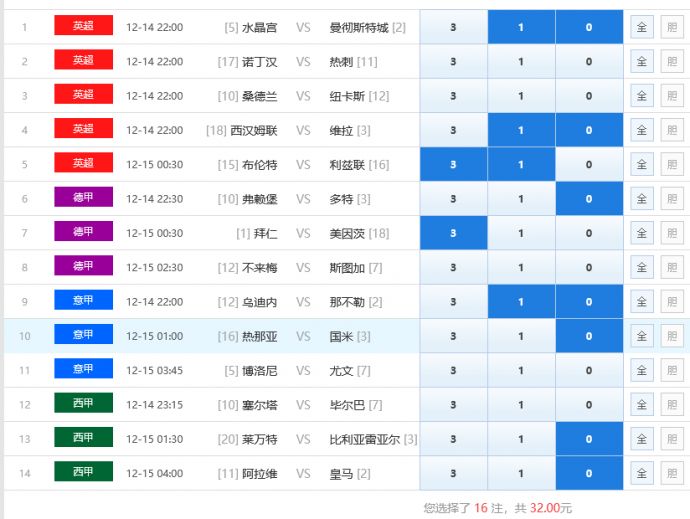Click the 英超 league tag in row 1
Image resolution: width=690 pixels, height=519 pixels.
(x=83, y=27)
